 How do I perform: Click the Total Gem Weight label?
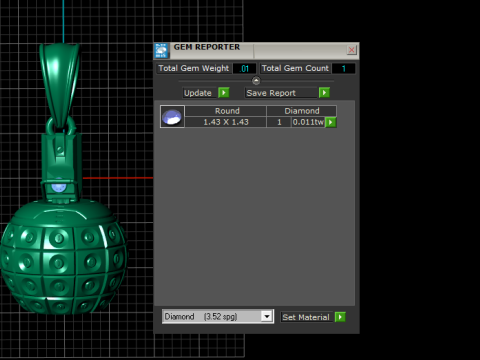coord(194,68)
